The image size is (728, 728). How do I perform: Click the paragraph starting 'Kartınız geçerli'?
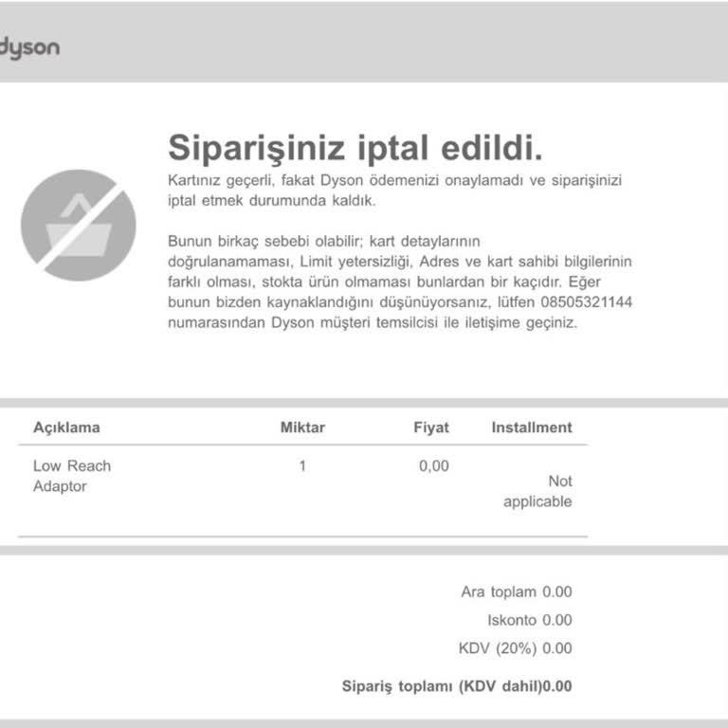[394, 191]
